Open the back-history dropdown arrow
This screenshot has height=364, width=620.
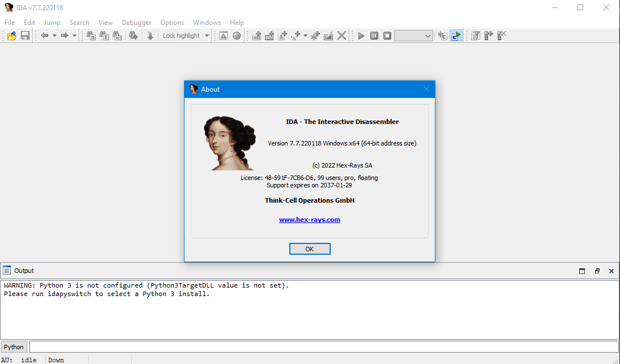point(54,36)
